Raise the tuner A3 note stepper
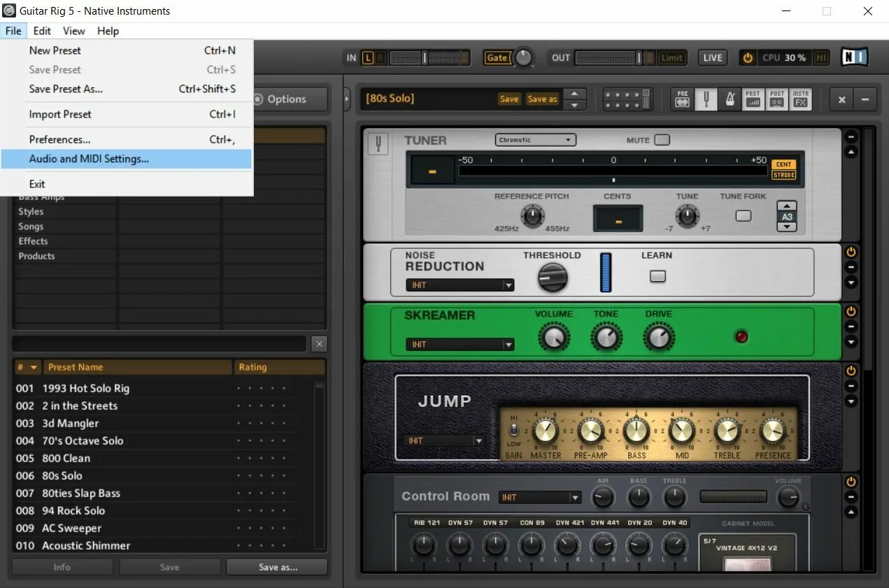The image size is (889, 588). [788, 206]
